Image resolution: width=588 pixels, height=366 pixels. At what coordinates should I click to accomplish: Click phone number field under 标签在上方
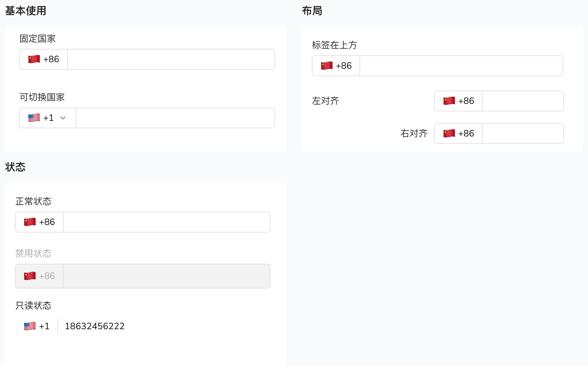coord(461,66)
